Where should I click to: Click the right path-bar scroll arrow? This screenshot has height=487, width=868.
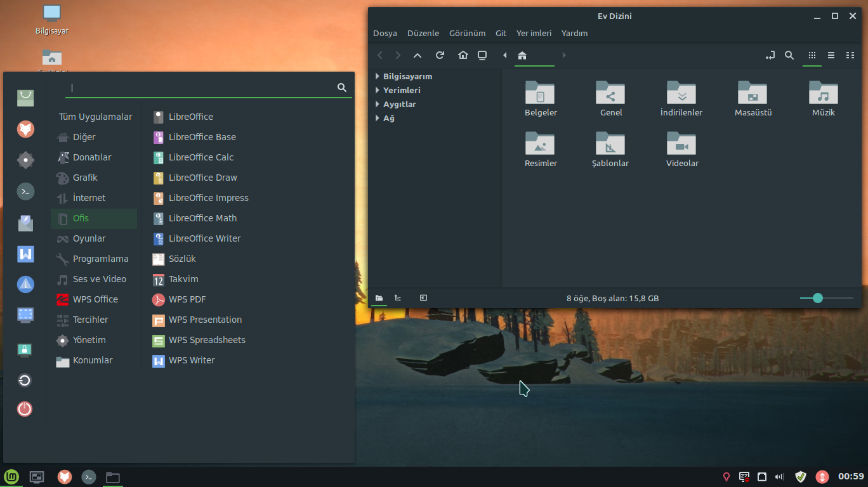tap(564, 55)
